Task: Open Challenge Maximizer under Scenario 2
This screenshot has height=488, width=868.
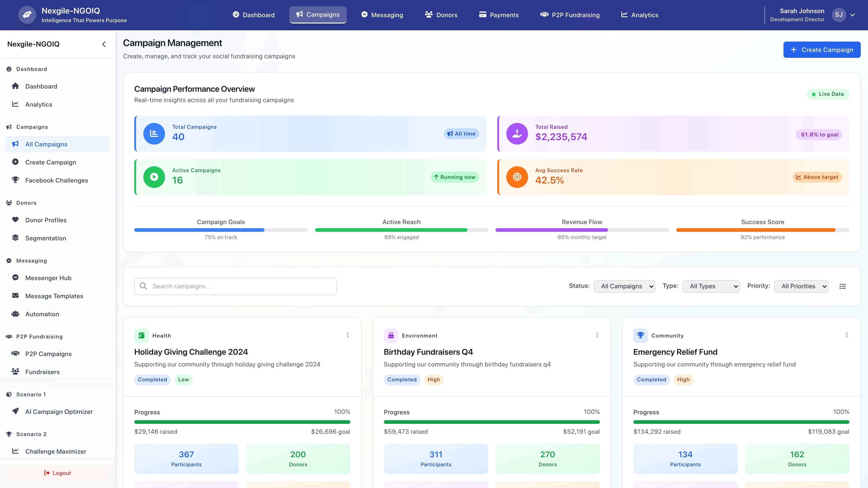Action: pyautogui.click(x=56, y=451)
